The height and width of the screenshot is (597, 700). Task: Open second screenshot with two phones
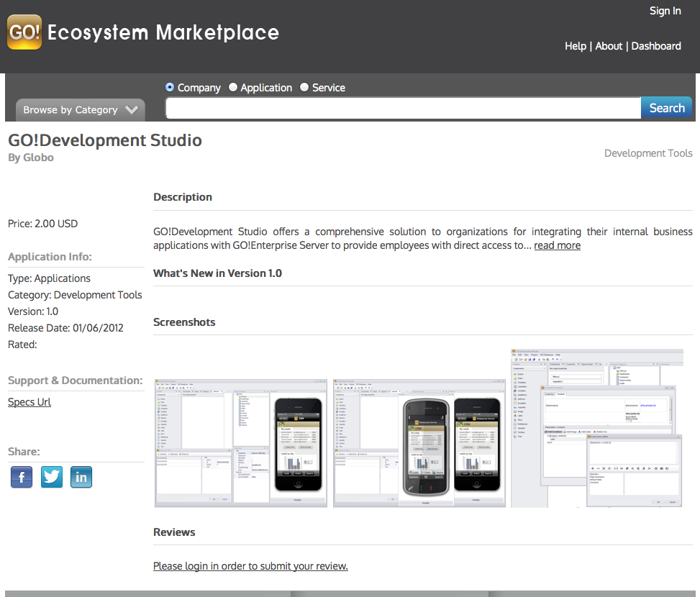[419, 443]
